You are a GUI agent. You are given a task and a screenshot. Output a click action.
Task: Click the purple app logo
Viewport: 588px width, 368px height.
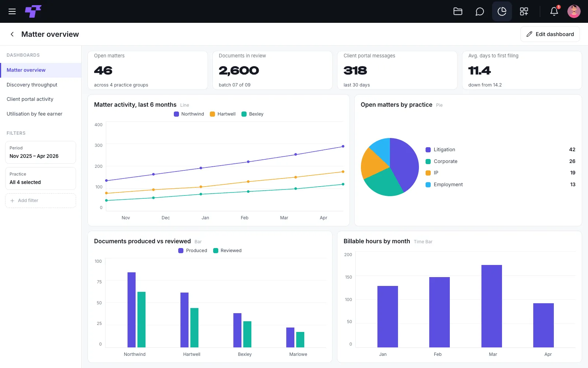click(x=33, y=11)
